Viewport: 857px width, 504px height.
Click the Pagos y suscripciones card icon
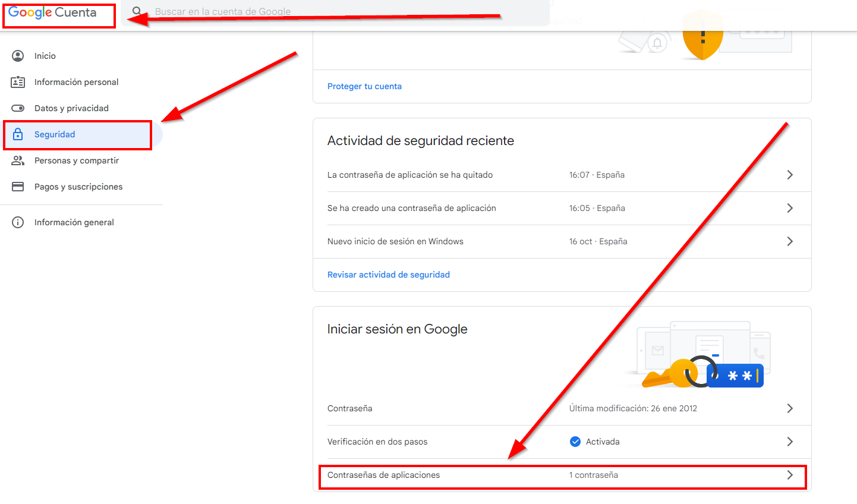click(x=18, y=187)
